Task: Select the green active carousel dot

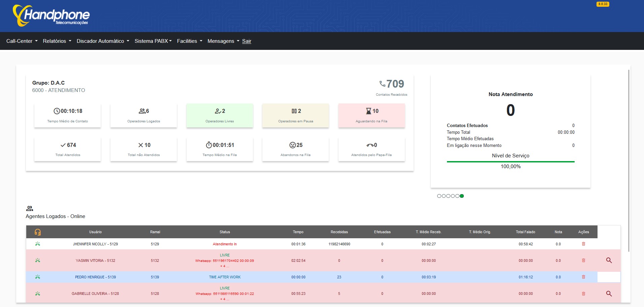Action: [x=462, y=196]
